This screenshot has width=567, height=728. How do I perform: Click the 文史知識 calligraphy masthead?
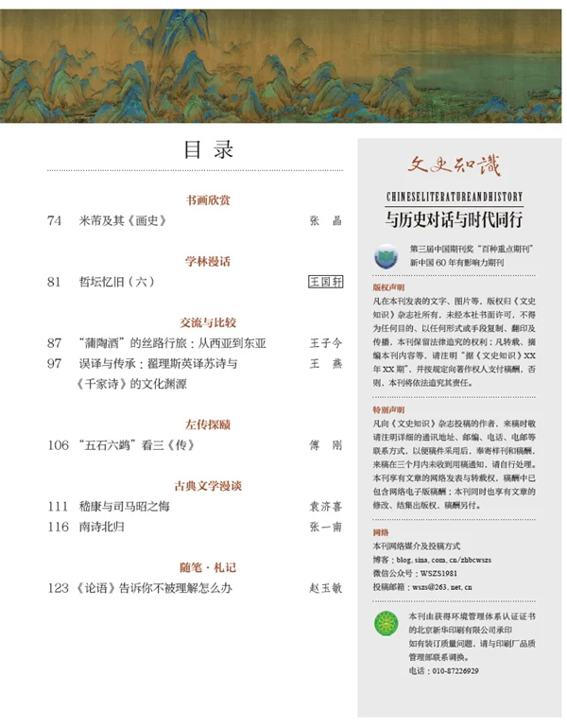coord(455,165)
